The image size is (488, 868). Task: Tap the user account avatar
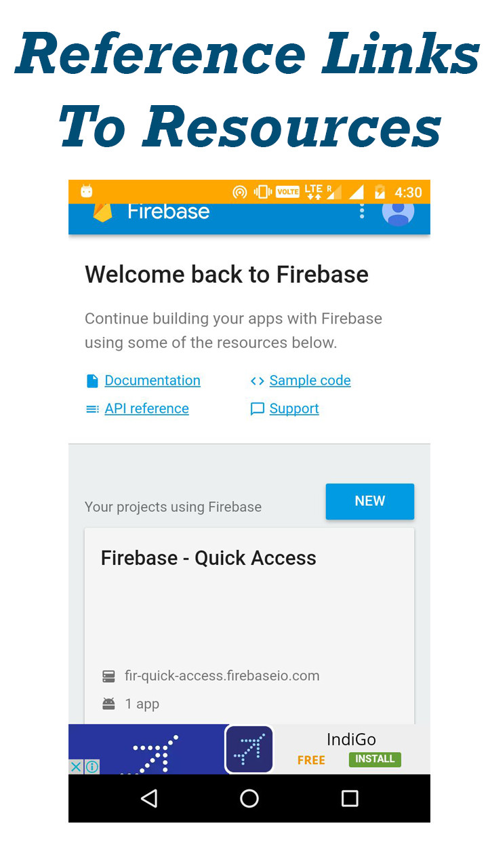click(398, 212)
